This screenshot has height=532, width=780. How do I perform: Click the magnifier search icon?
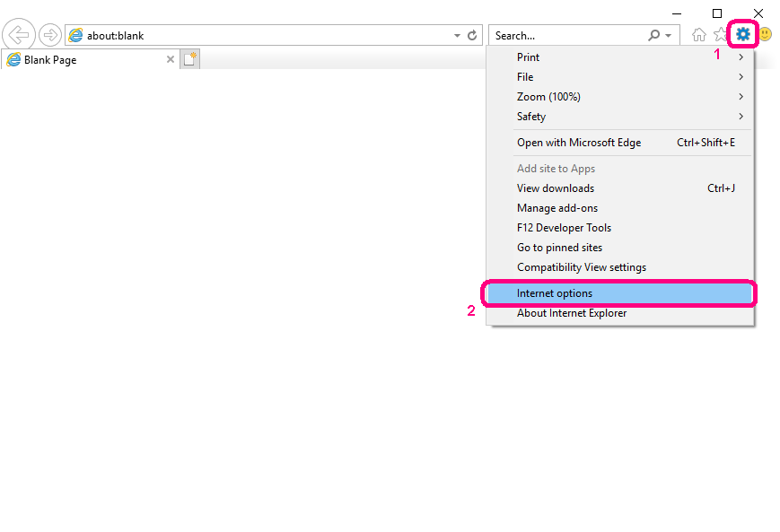[654, 35]
